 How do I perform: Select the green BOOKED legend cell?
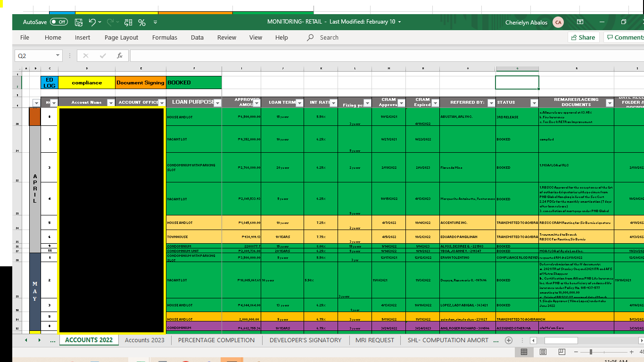pyautogui.click(x=194, y=82)
